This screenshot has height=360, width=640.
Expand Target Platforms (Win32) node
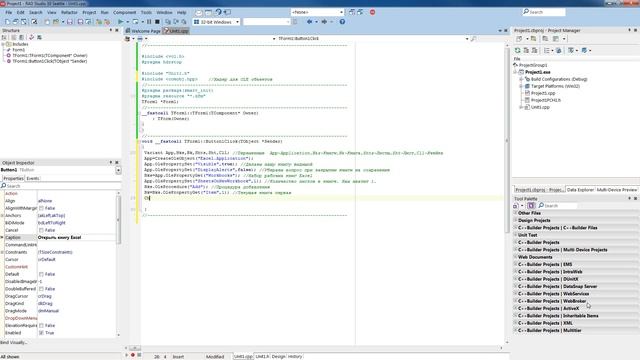522,86
